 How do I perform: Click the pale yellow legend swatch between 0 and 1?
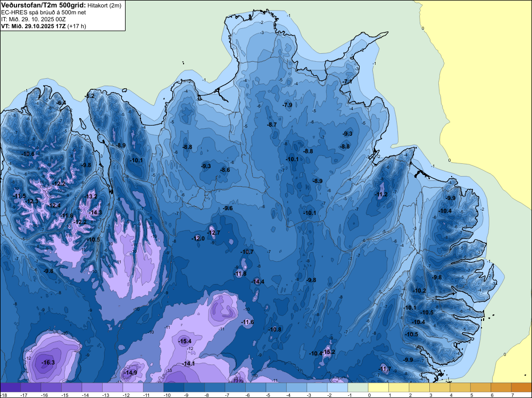(x=378, y=387)
